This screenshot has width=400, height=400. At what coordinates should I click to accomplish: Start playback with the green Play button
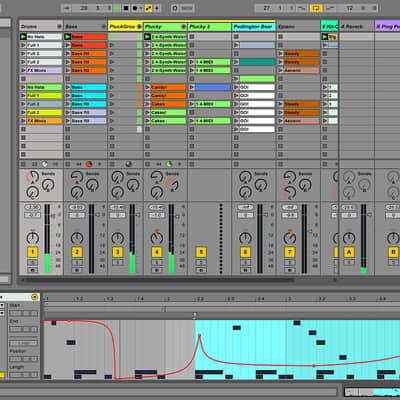117,8
